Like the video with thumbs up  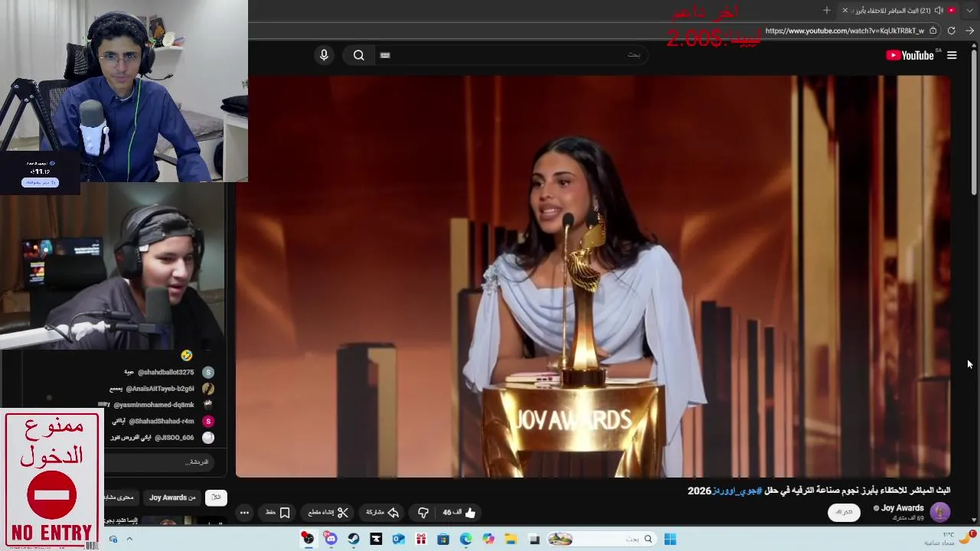[x=460, y=513]
